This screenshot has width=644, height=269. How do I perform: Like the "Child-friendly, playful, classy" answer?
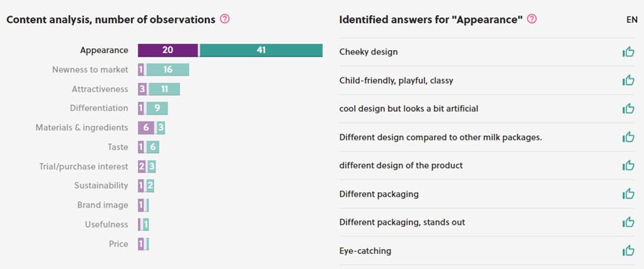[x=628, y=80]
